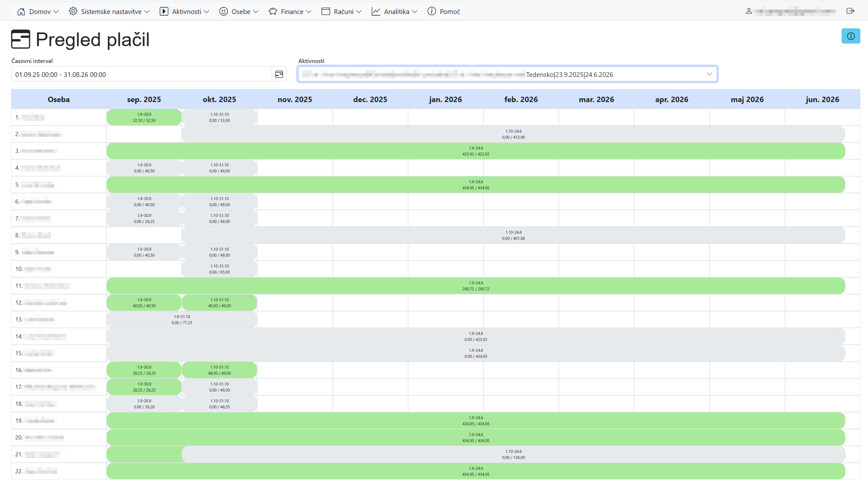This screenshot has width=868, height=484.
Task: Click the Oseba column header
Action: tap(58, 100)
